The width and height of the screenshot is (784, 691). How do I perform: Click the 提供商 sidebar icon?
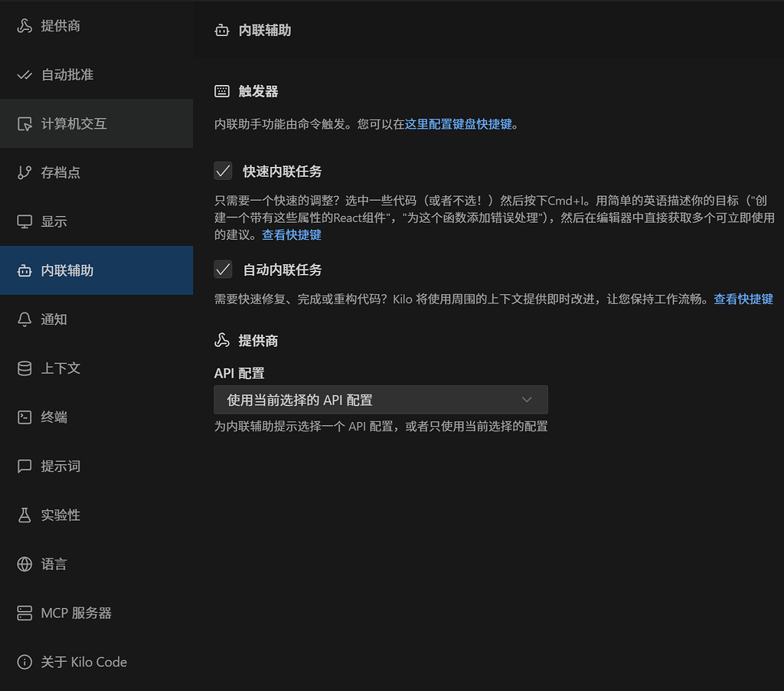coord(24,25)
